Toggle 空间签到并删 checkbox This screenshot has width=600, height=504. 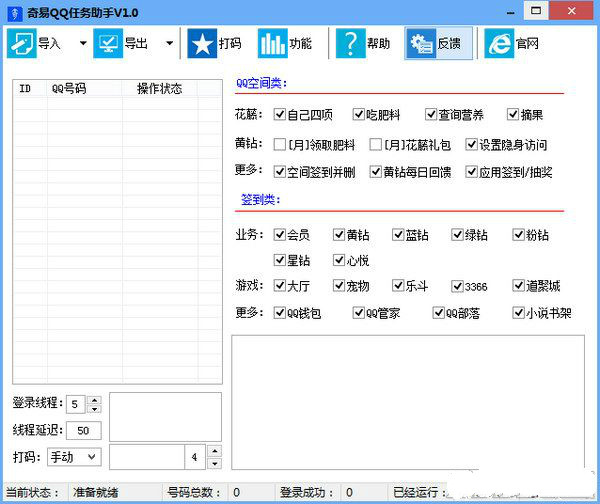[x=280, y=171]
